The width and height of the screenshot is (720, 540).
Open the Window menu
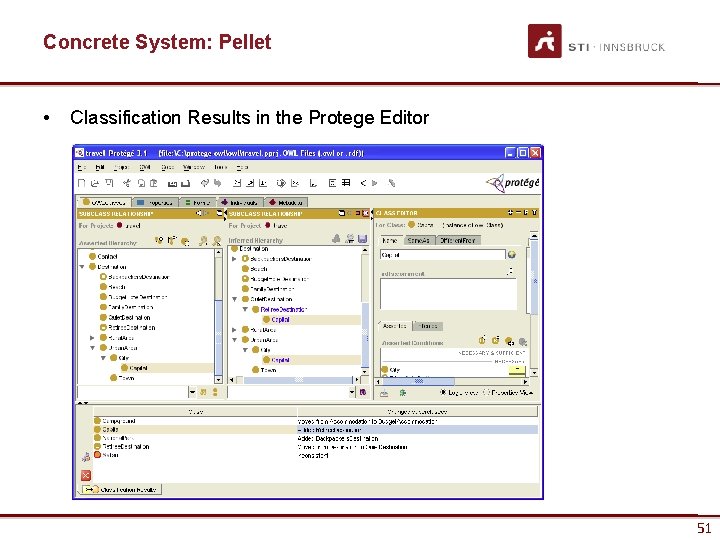pos(194,167)
